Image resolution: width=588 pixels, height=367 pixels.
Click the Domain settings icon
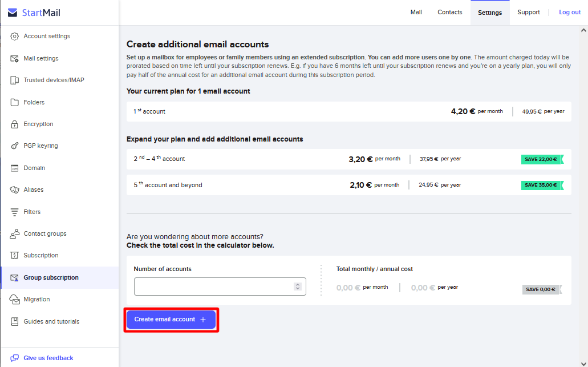(14, 168)
